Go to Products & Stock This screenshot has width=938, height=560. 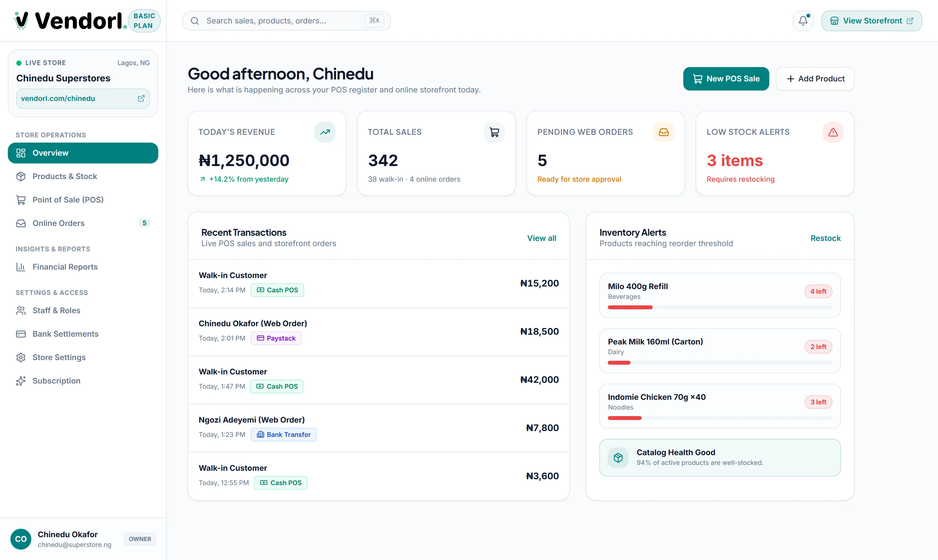click(83, 176)
